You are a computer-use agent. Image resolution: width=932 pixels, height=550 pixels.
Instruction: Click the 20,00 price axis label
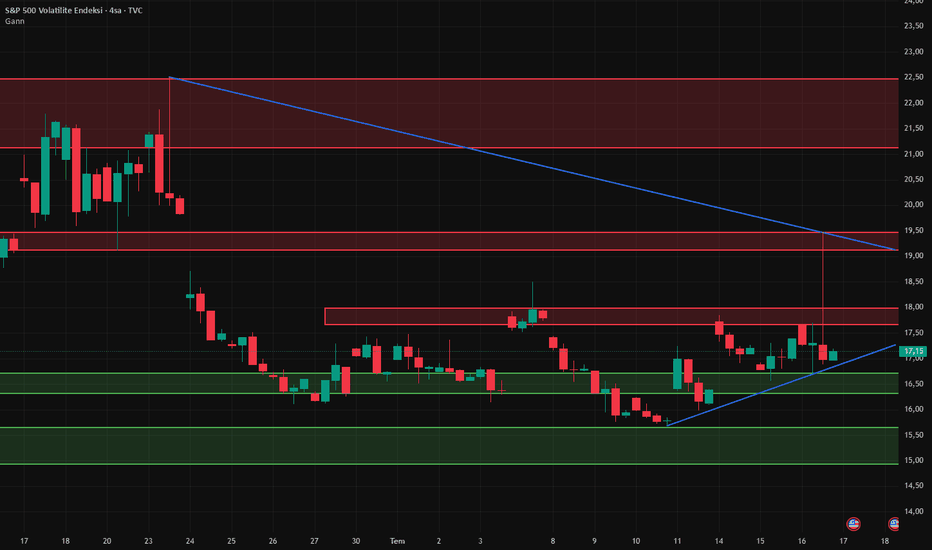pos(914,205)
